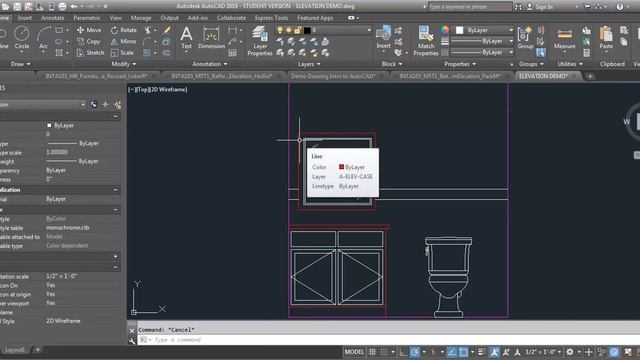This screenshot has height=360, width=640.
Task: Open new drawing tab with plus button
Action: coord(590,76)
